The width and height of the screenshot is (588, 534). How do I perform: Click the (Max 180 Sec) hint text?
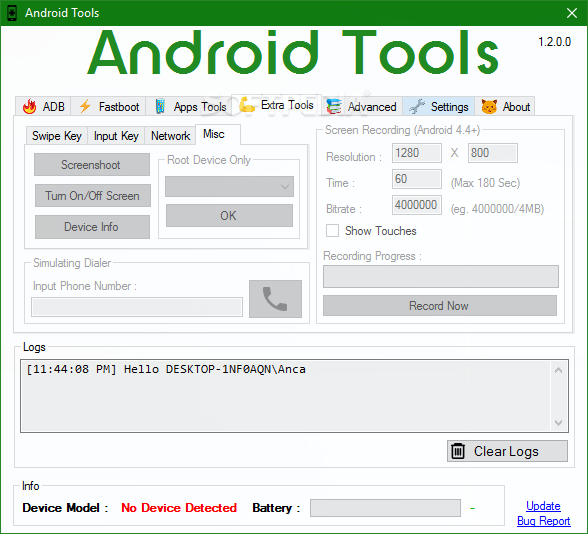pyautogui.click(x=485, y=183)
